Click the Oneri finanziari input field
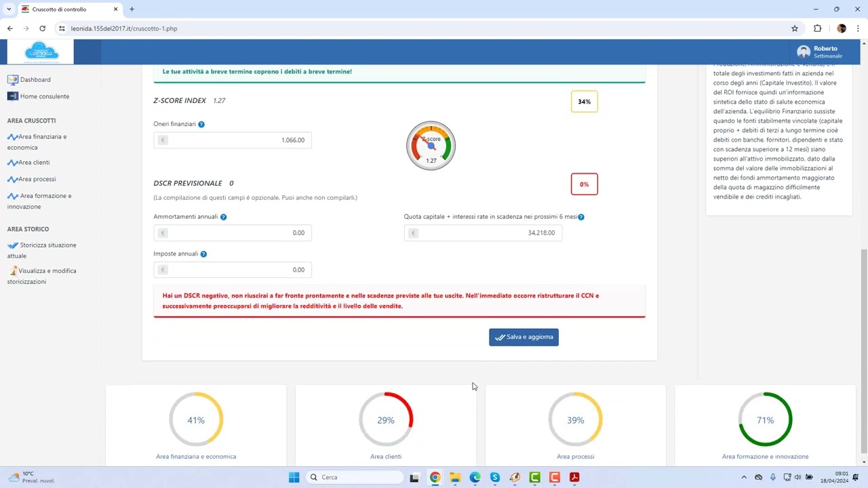This screenshot has width=868, height=488. tap(233, 140)
